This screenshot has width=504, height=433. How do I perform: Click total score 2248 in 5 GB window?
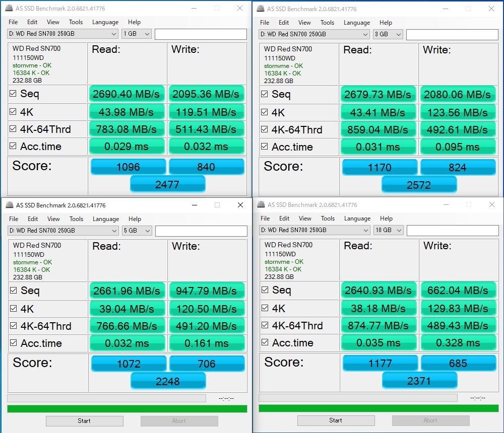(x=168, y=381)
